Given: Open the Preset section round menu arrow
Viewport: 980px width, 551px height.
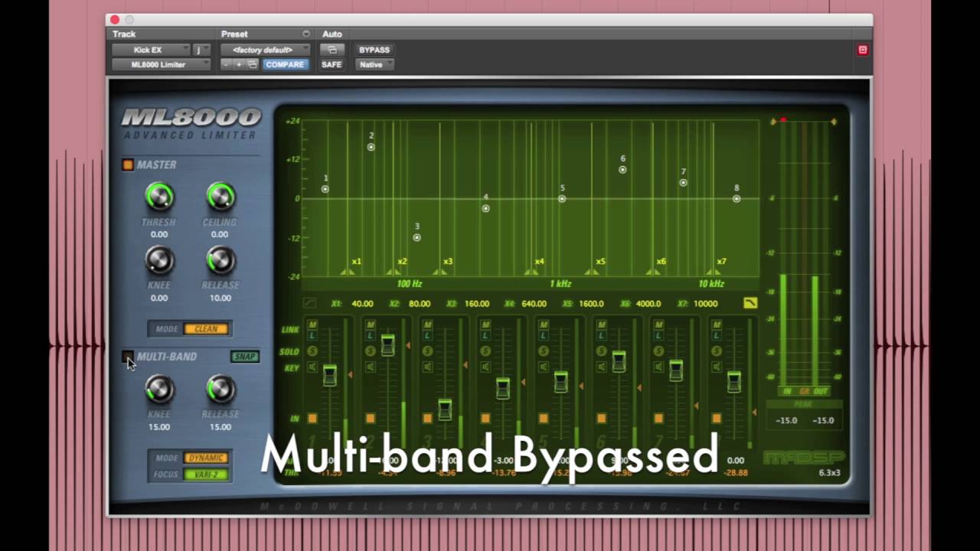Looking at the screenshot, I should [x=306, y=34].
